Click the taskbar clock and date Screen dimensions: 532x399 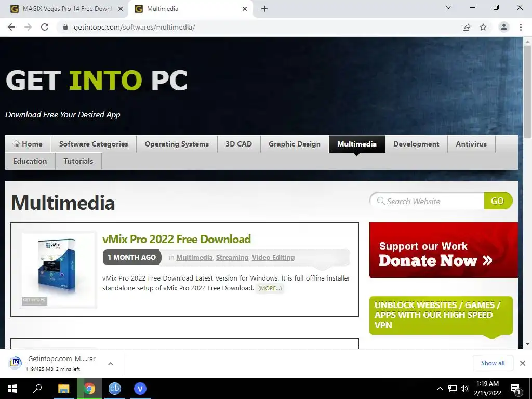click(487, 389)
